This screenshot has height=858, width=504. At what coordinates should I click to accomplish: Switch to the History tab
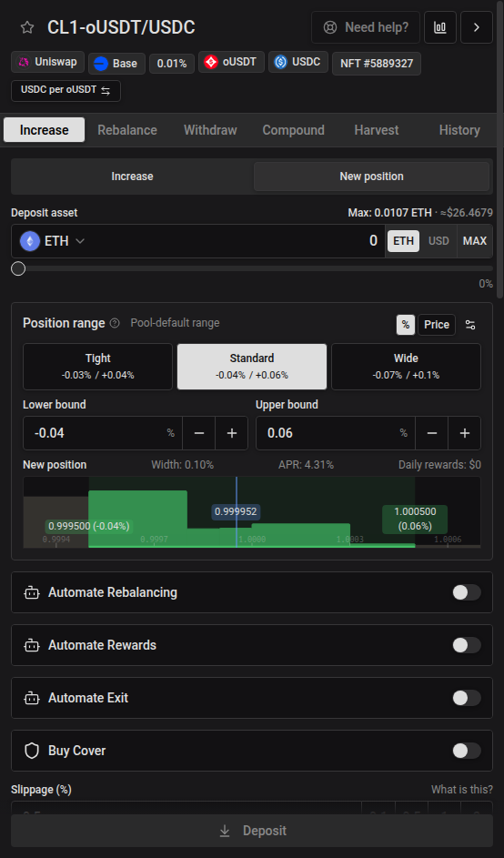click(459, 130)
